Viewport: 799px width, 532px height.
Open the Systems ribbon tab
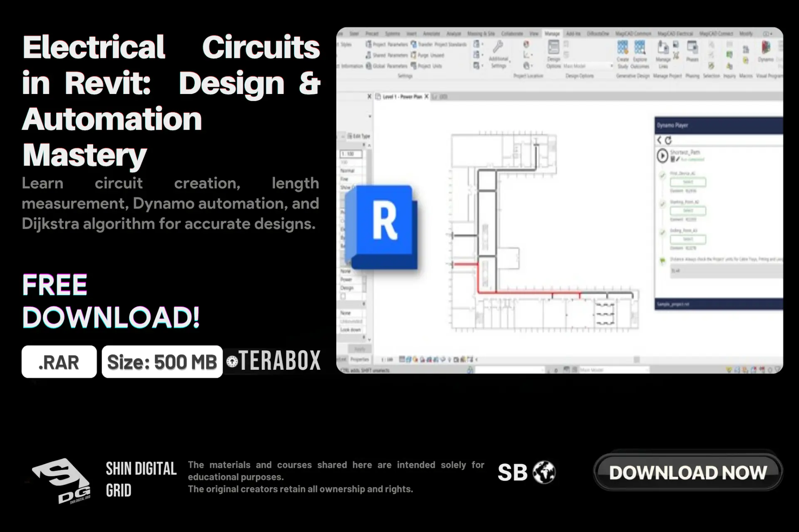392,34
